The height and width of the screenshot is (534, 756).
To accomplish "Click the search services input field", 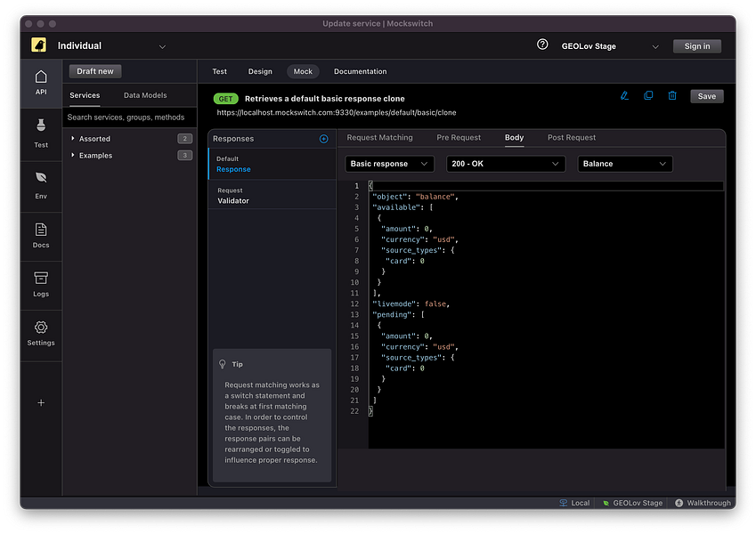I will [x=130, y=117].
